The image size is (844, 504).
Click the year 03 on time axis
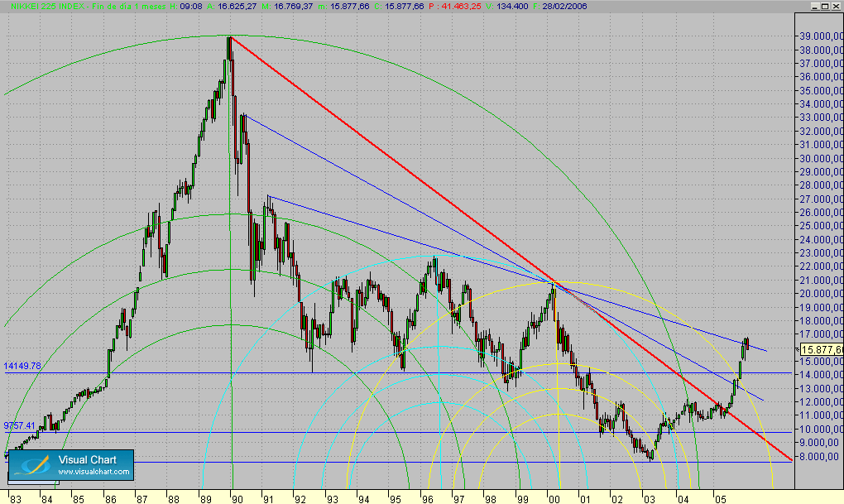(650, 499)
